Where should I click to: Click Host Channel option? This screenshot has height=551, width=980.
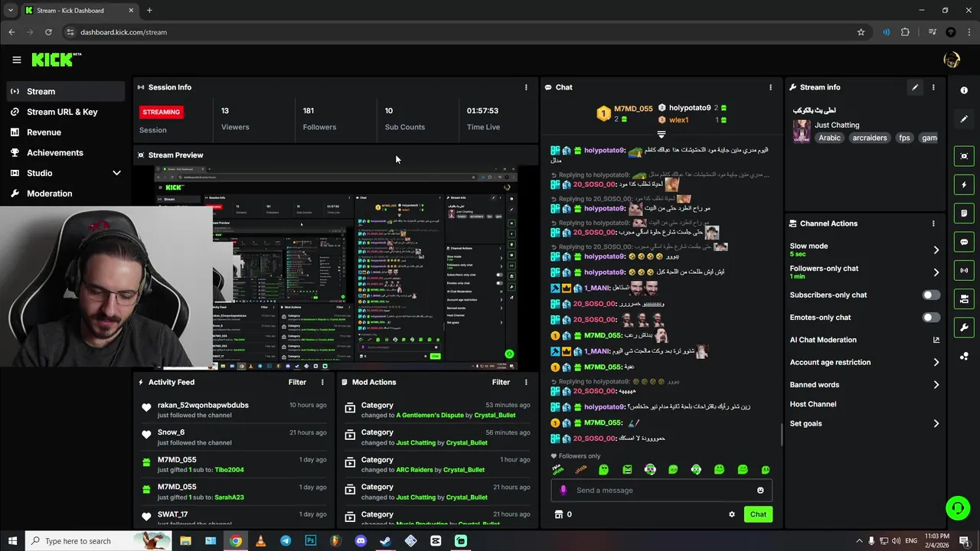pos(813,404)
